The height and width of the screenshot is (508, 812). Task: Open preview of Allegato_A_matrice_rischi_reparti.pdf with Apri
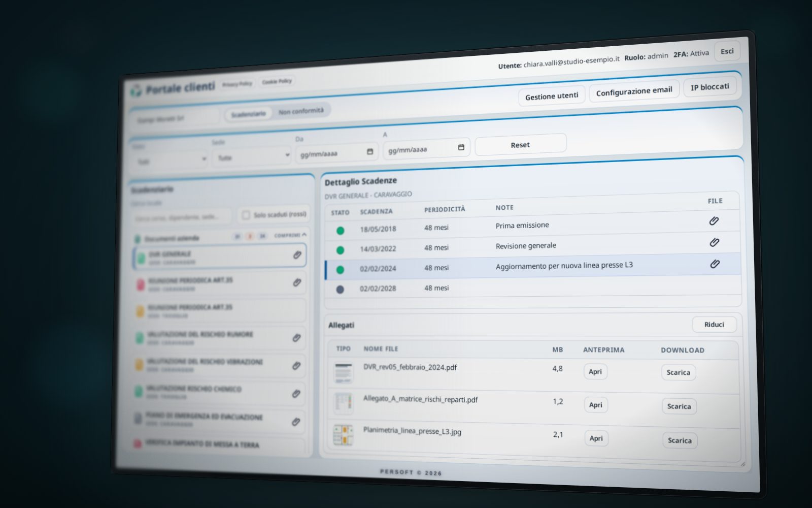pyautogui.click(x=596, y=405)
